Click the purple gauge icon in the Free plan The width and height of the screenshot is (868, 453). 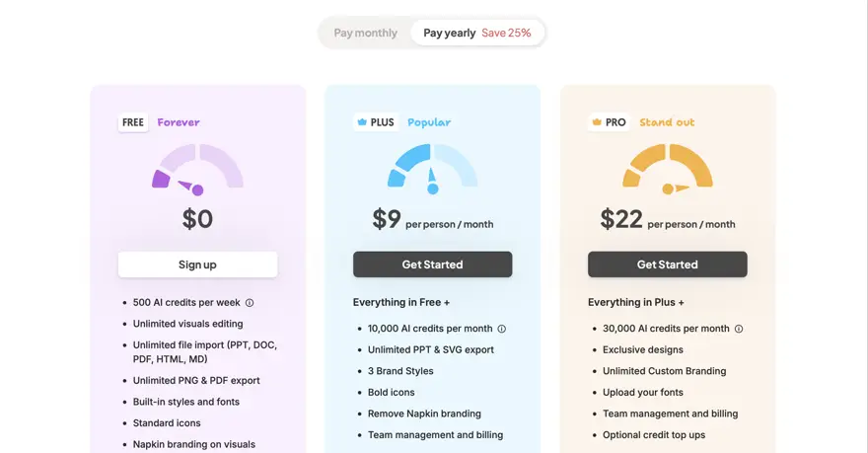click(197, 170)
